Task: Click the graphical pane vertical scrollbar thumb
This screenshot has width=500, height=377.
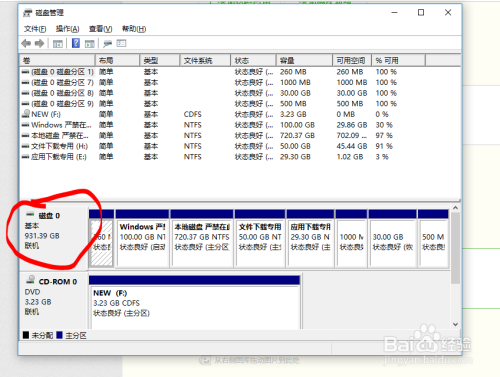Action: [x=456, y=248]
